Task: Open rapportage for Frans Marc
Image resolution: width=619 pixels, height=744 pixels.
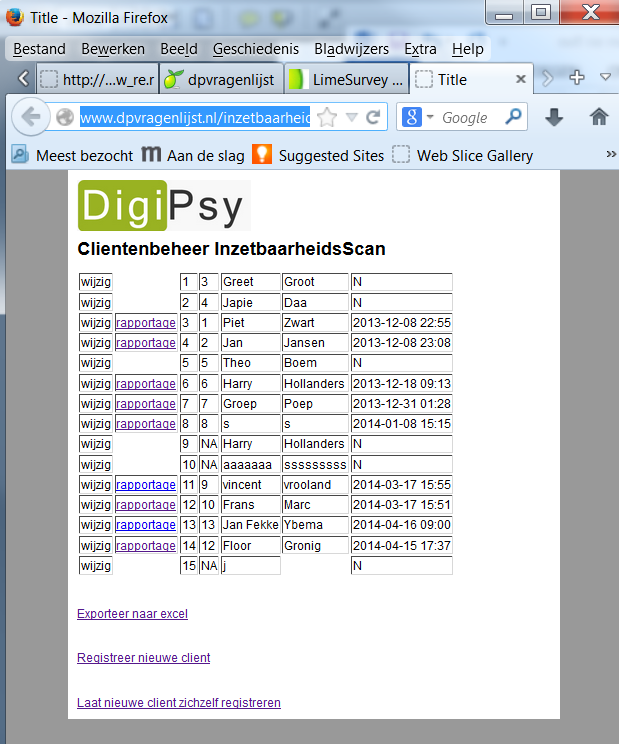Action: [146, 505]
